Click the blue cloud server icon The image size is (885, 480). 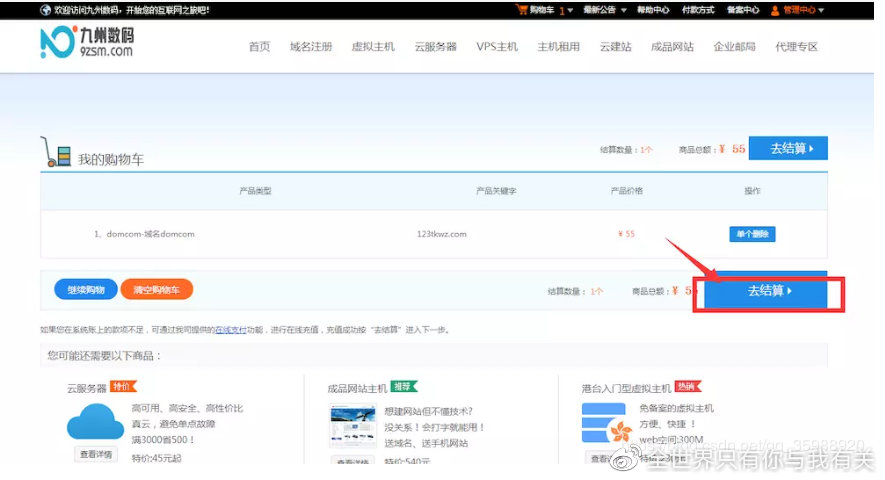[95, 423]
